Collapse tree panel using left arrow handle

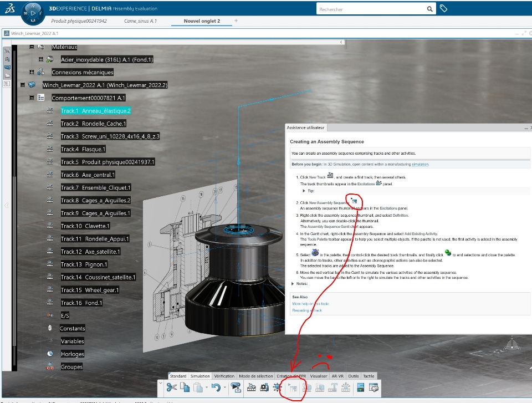[x=7, y=206]
